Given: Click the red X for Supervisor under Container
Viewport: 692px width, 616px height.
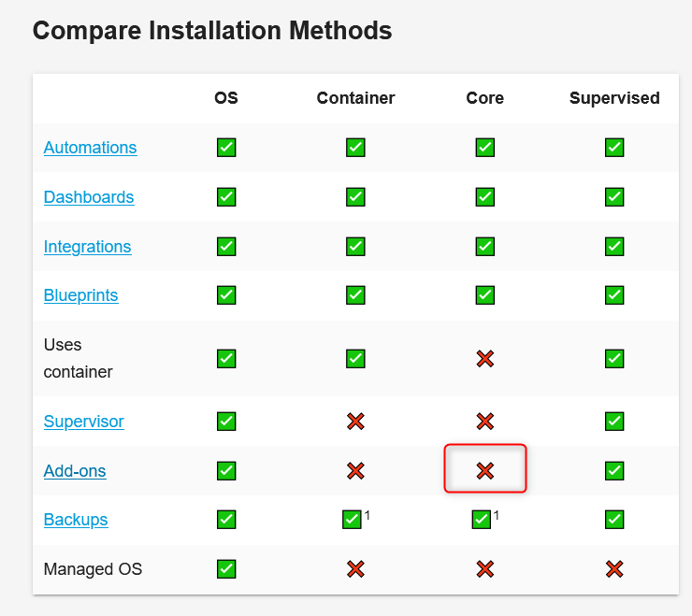Looking at the screenshot, I should coord(355,422).
